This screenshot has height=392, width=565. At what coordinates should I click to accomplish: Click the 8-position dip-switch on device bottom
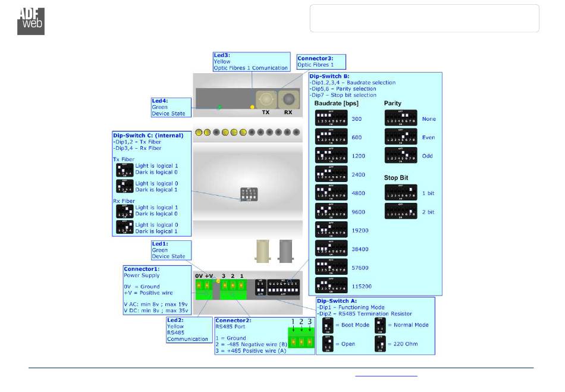point(283,287)
